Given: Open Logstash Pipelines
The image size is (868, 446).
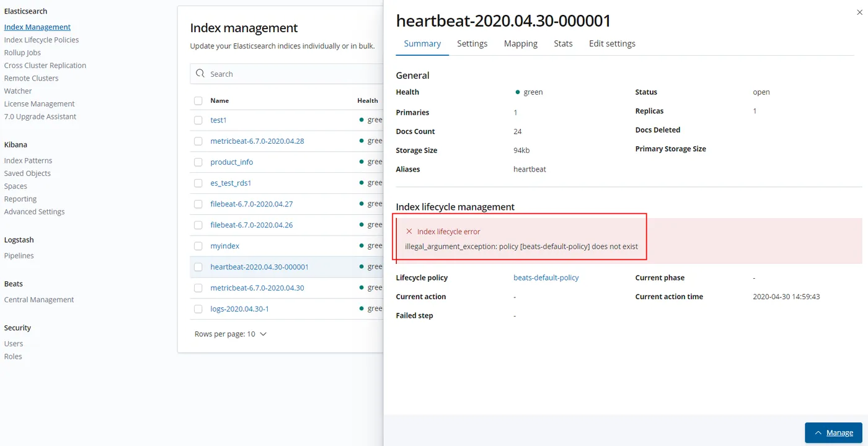Looking at the screenshot, I should [19, 256].
